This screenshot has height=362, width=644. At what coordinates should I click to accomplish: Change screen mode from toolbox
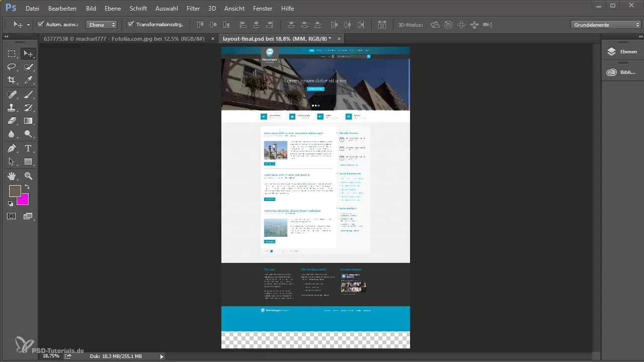29,216
